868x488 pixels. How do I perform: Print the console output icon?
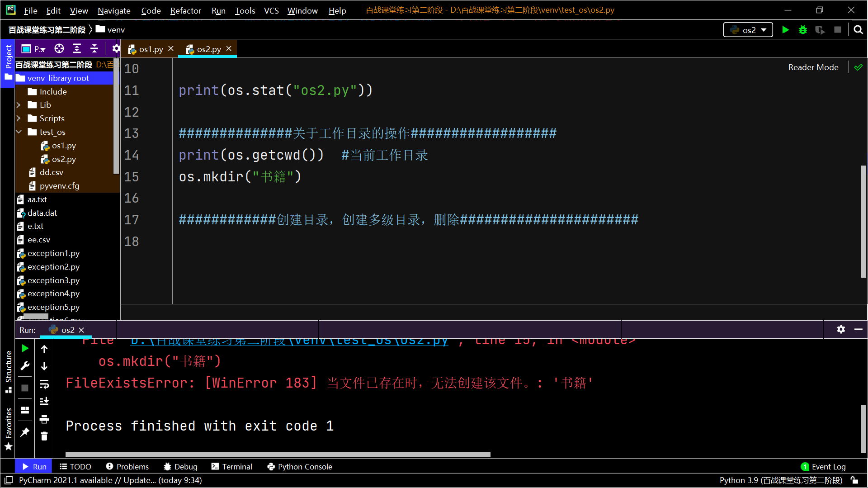pos(44,419)
